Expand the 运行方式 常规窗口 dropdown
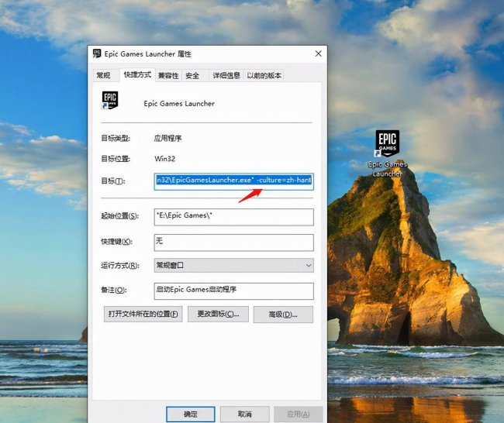Viewport: 504px width, 423px height. point(233,265)
